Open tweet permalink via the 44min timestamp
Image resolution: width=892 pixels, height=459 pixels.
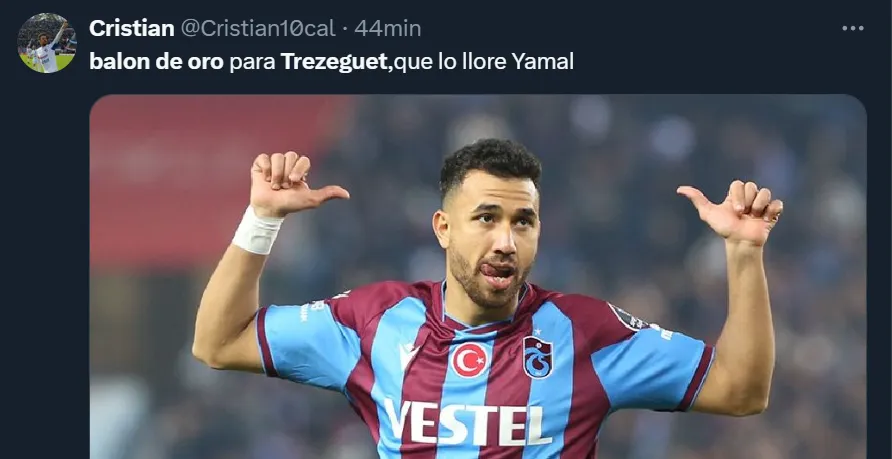[387, 28]
